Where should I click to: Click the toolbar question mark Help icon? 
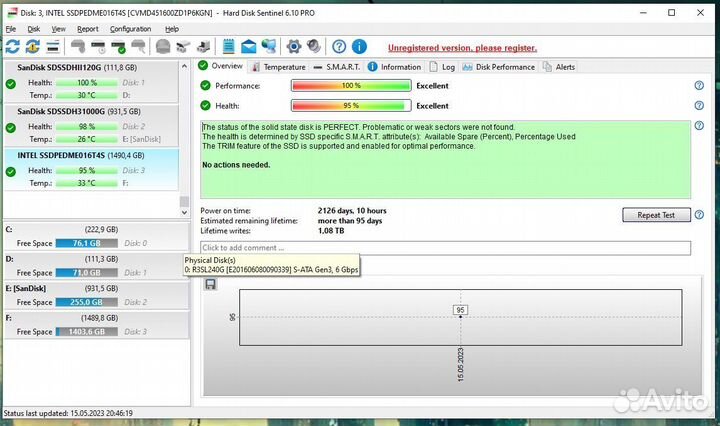point(339,46)
